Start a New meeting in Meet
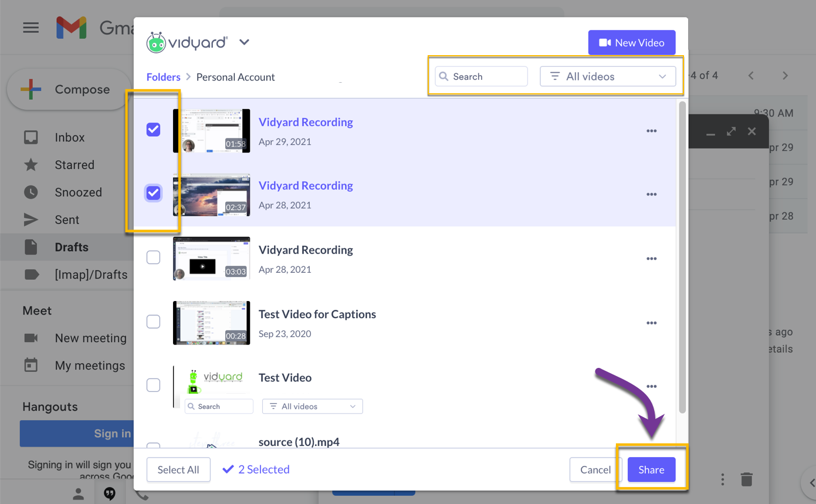This screenshot has width=816, height=504. click(x=90, y=338)
